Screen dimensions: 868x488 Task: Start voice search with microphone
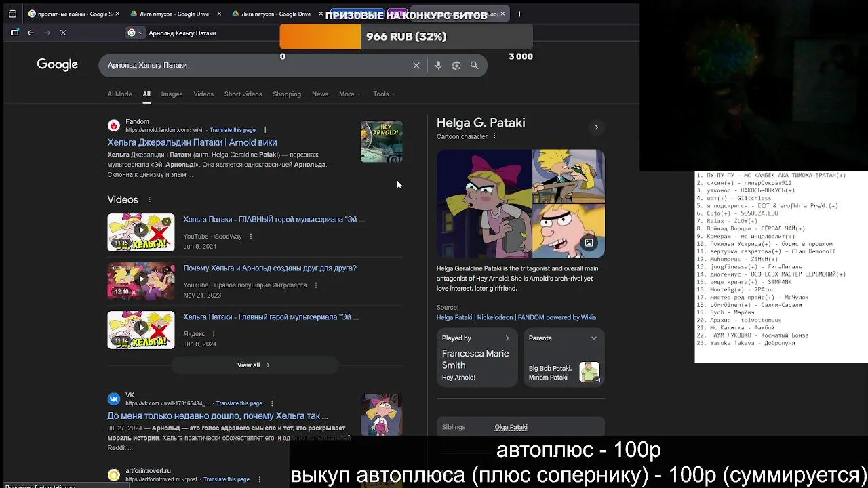click(438, 66)
